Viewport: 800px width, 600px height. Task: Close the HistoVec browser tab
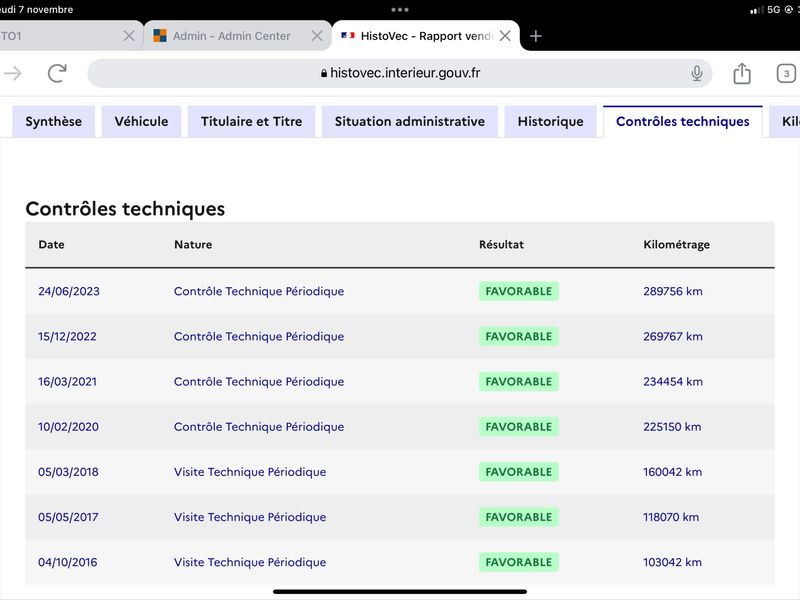[x=505, y=36]
